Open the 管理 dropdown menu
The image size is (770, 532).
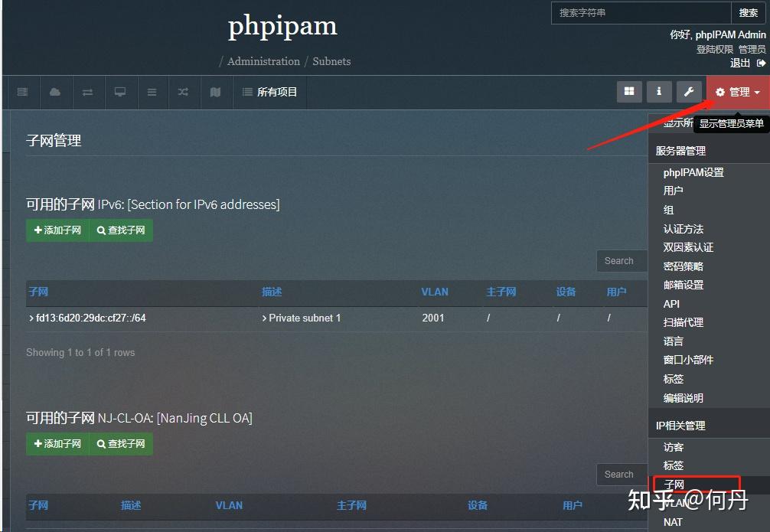click(738, 92)
